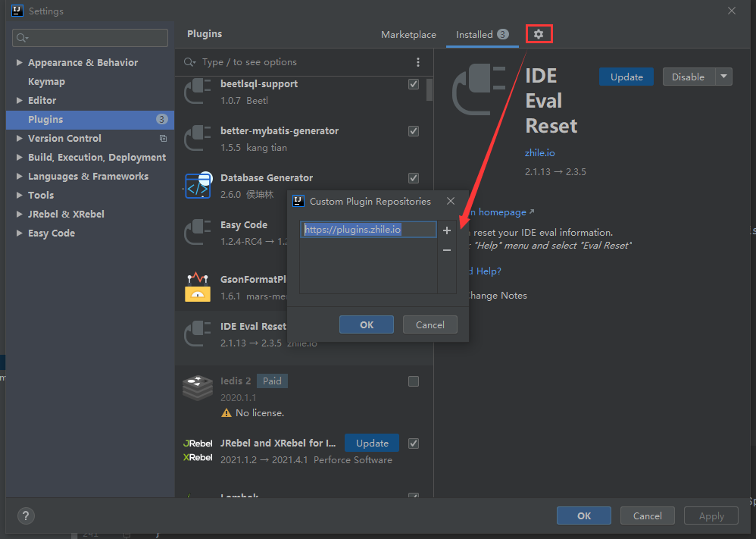
Task: Open the plugin settings gear icon
Action: click(x=539, y=34)
